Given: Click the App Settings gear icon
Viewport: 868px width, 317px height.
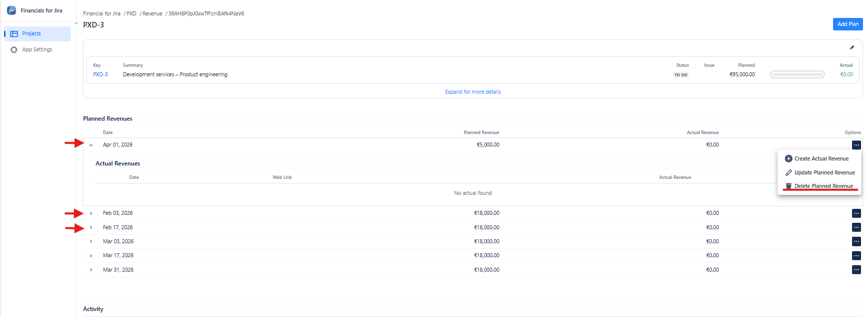Looking at the screenshot, I should pos(14,50).
